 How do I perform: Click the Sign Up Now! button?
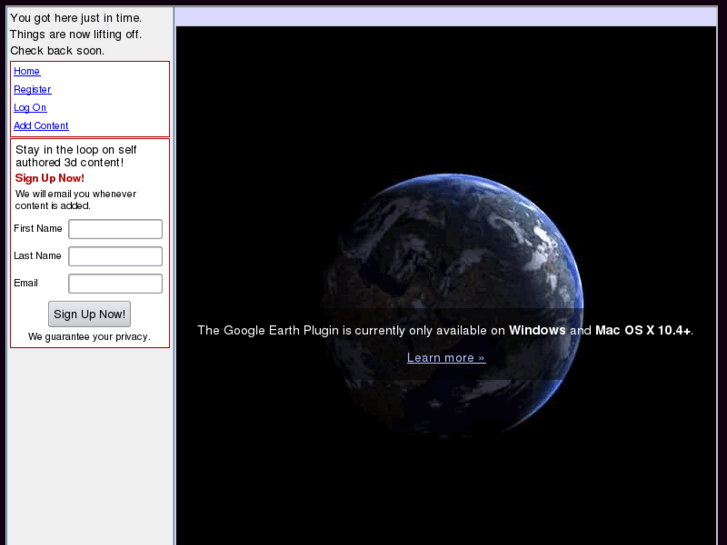click(89, 314)
